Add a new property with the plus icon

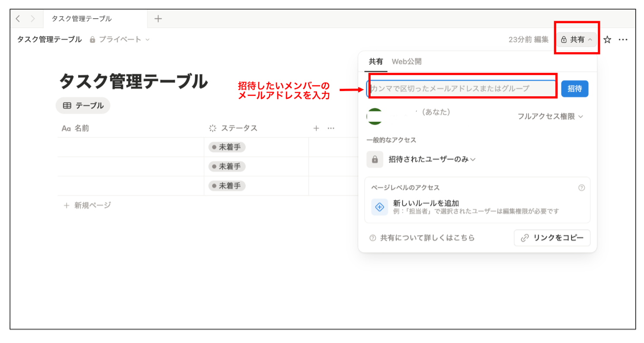(316, 128)
